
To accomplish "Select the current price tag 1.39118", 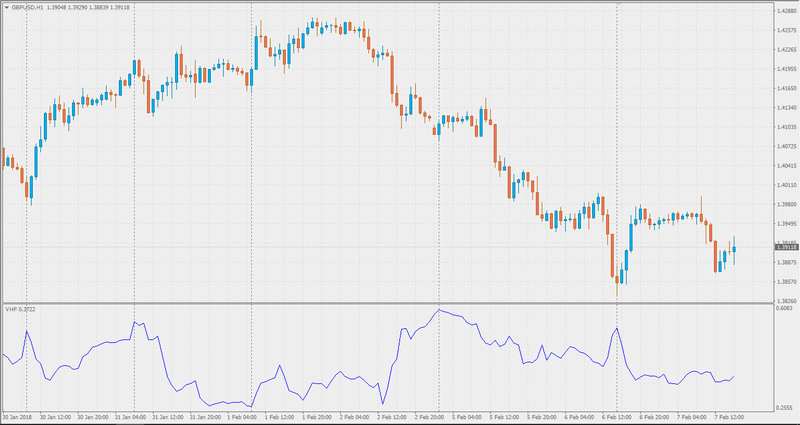I will point(785,247).
